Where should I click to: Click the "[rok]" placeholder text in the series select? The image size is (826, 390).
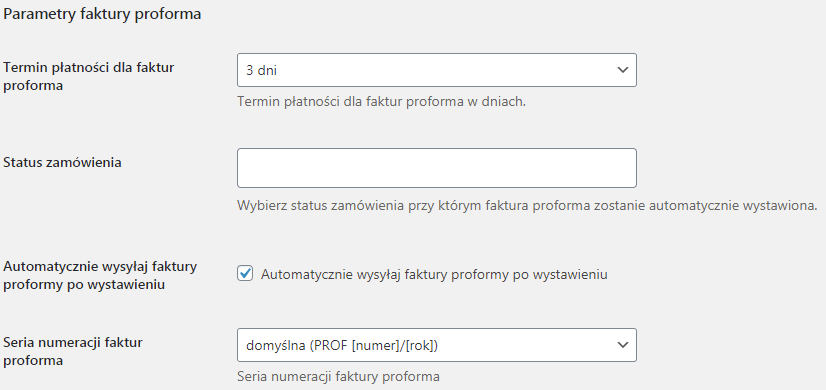pyautogui.click(x=419, y=346)
